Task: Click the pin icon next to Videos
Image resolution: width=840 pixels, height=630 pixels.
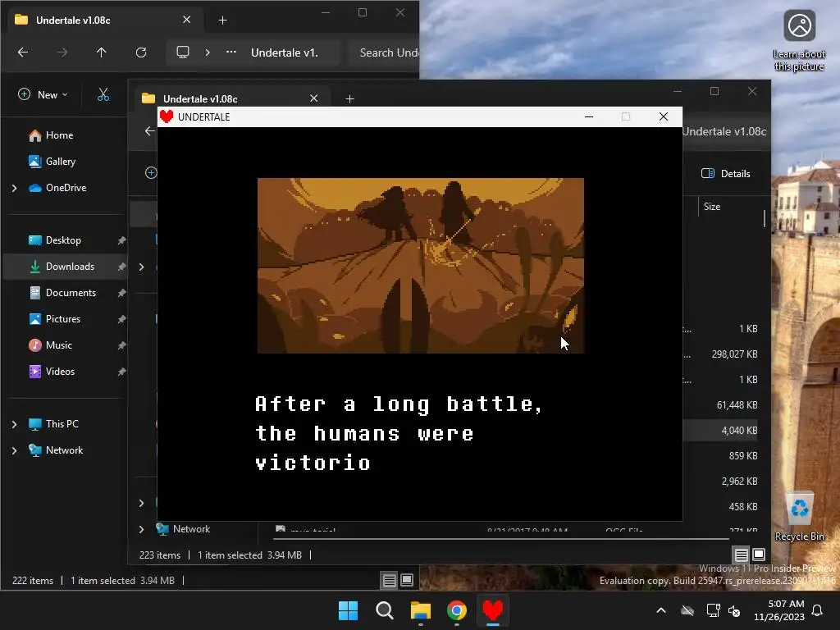Action: coord(121,372)
